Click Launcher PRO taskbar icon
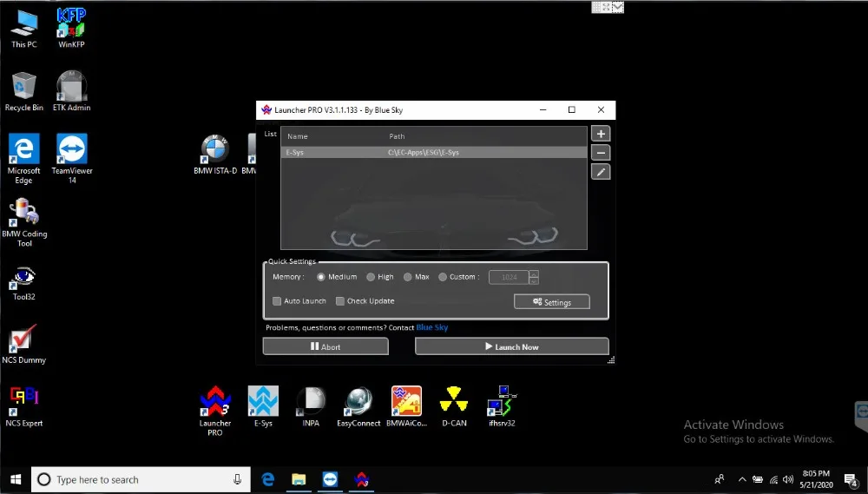 pos(361,479)
